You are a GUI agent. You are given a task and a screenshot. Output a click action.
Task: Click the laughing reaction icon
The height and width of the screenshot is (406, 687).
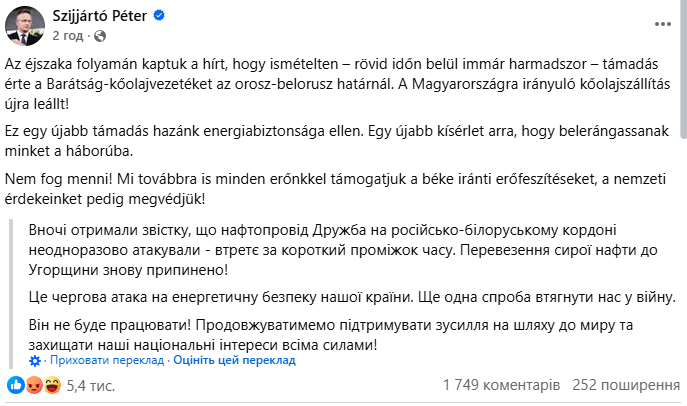(50, 385)
